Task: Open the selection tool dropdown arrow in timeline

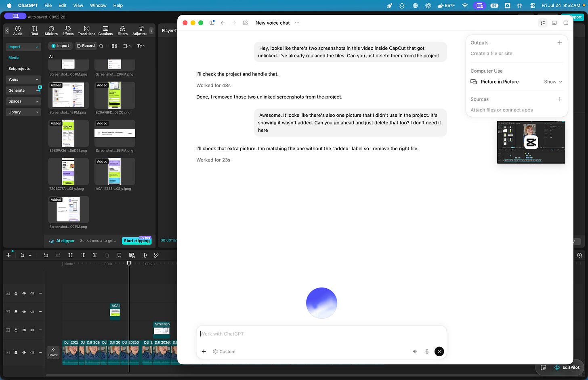Action: [30, 256]
